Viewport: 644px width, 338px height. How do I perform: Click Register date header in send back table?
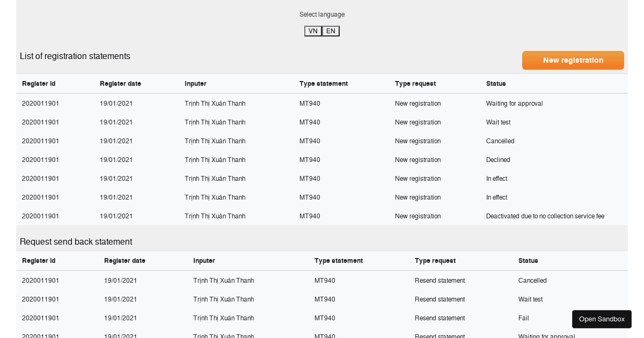tap(125, 261)
